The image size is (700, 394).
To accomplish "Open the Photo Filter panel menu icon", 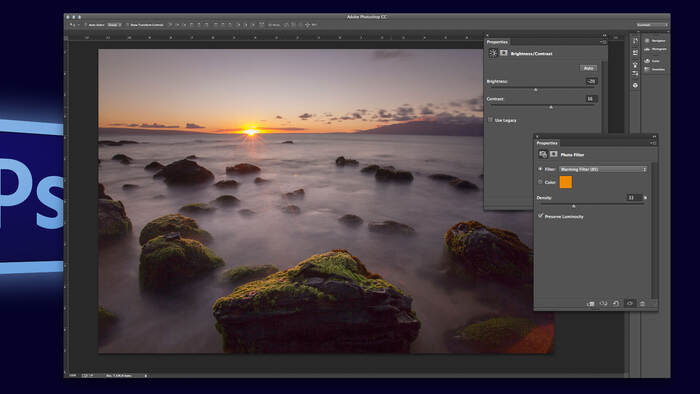I will [x=653, y=143].
